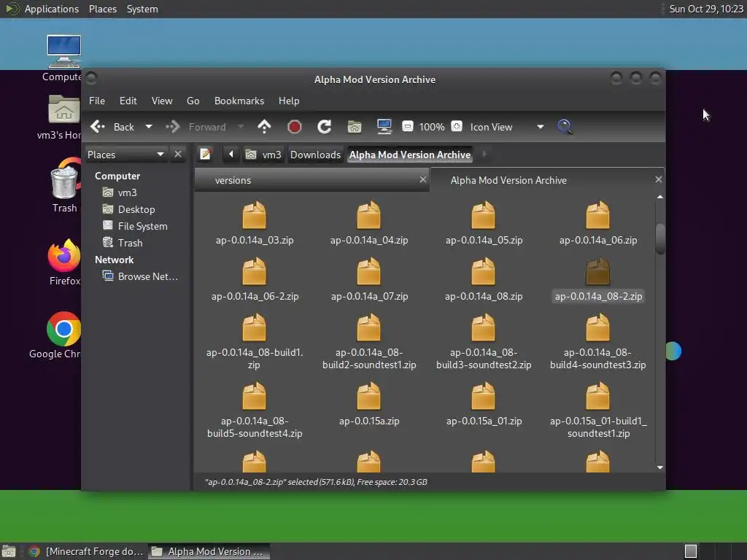This screenshot has width=747, height=560.
Task: Click the Computer toolbar icon
Action: pyautogui.click(x=384, y=127)
